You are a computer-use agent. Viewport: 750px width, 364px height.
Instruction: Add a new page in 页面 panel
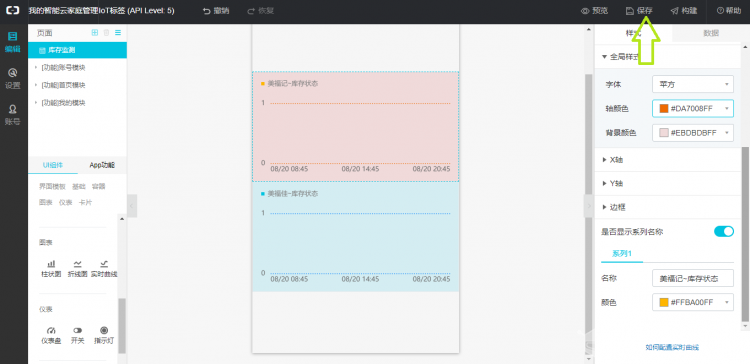pyautogui.click(x=95, y=33)
